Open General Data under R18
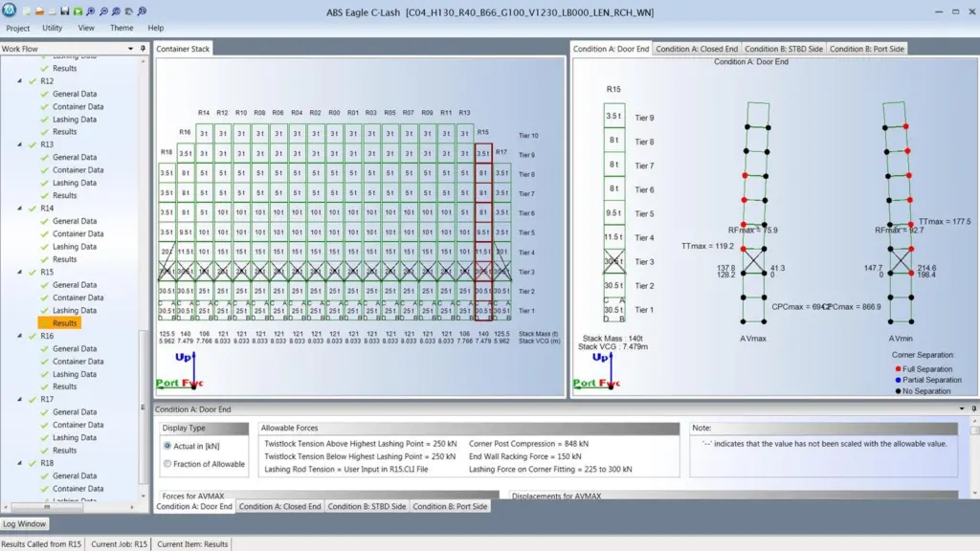 75,476
